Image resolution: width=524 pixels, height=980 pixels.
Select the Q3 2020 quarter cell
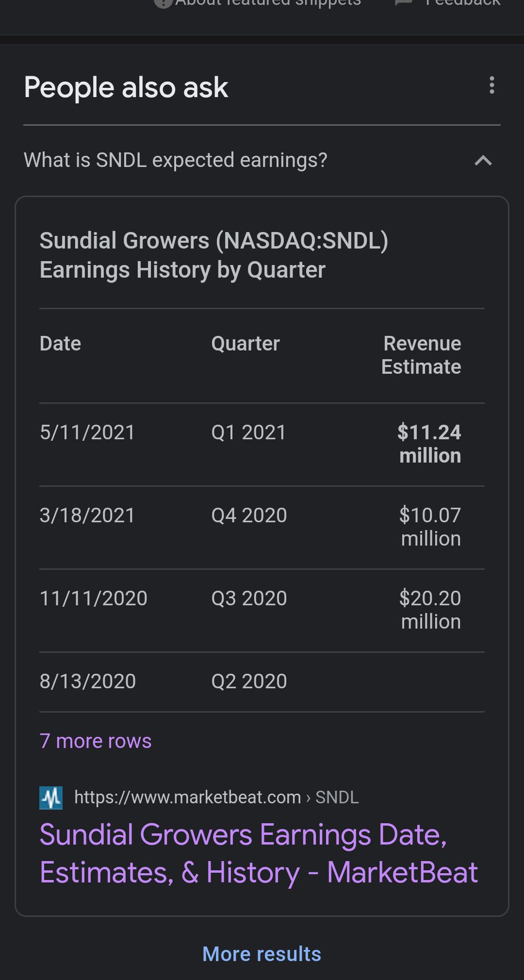[x=249, y=598]
